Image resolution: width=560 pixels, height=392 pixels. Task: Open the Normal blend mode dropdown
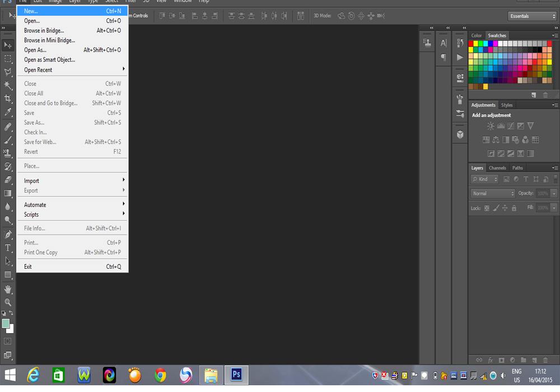point(492,193)
